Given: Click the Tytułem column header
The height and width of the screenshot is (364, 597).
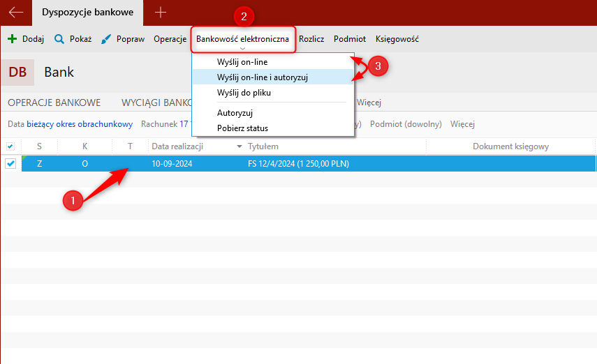Looking at the screenshot, I should [263, 146].
